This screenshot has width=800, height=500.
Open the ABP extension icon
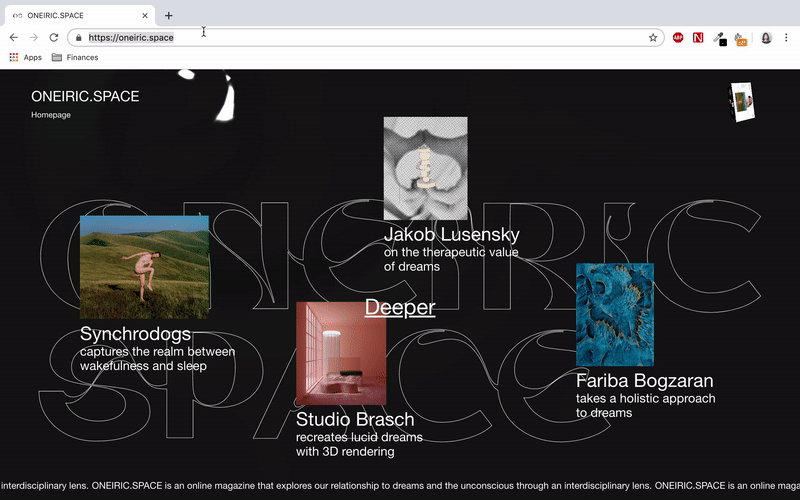tap(678, 37)
